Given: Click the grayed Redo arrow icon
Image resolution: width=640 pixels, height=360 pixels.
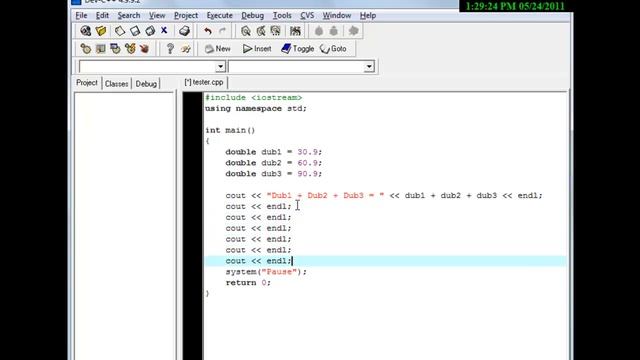Looking at the screenshot, I should (x=222, y=31).
